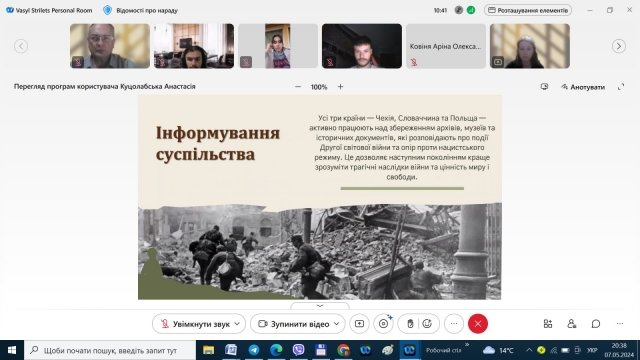The height and width of the screenshot is (360, 640).
Task: Open the reactions smiley icon
Action: point(427,324)
